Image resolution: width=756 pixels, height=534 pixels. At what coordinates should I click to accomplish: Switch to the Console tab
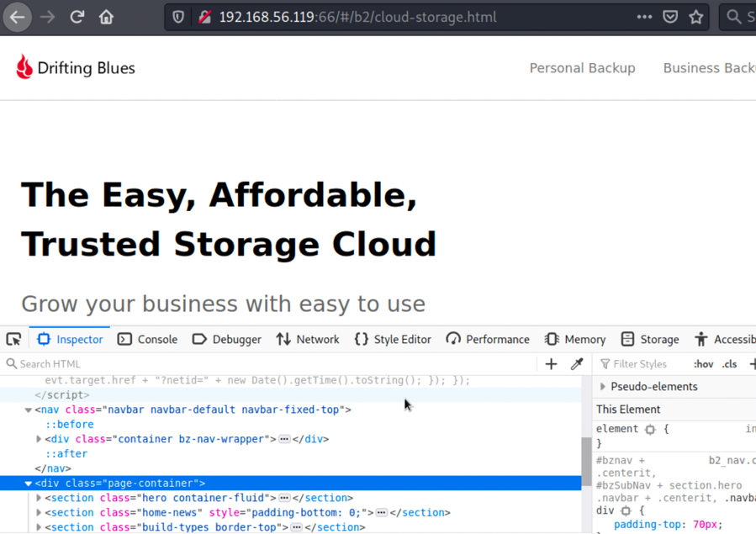147,339
